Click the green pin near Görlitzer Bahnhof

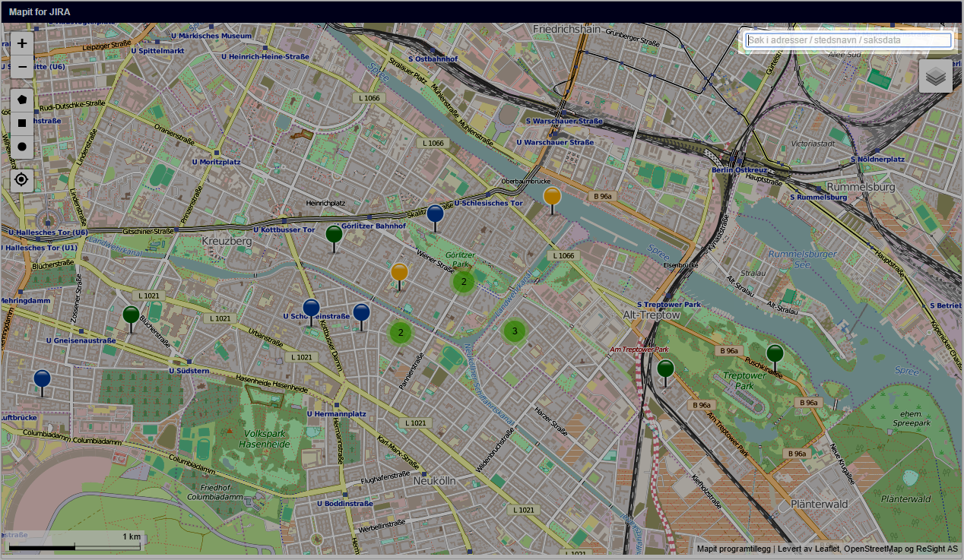click(x=334, y=235)
